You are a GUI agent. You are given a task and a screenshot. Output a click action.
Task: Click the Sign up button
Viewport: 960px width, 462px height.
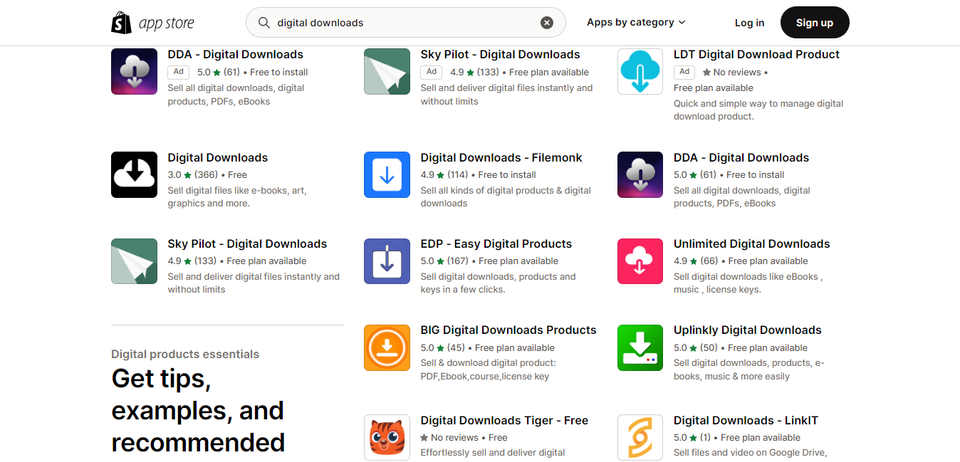point(814,23)
